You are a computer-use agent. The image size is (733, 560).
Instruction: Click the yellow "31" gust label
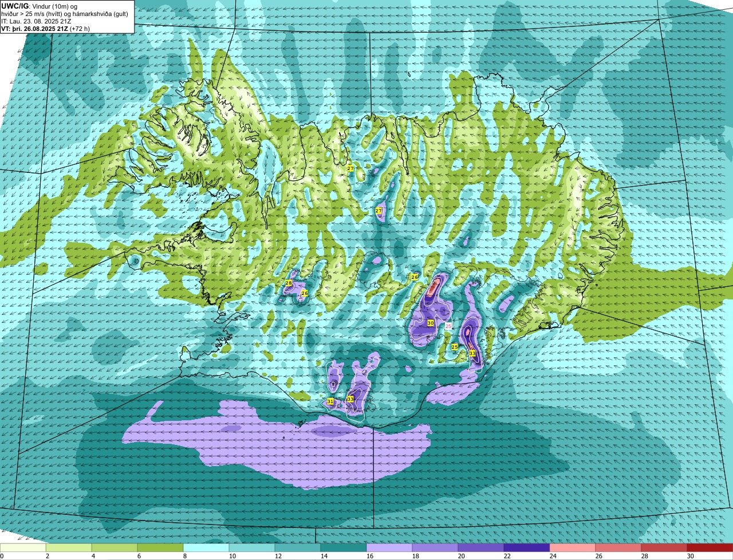click(x=330, y=401)
